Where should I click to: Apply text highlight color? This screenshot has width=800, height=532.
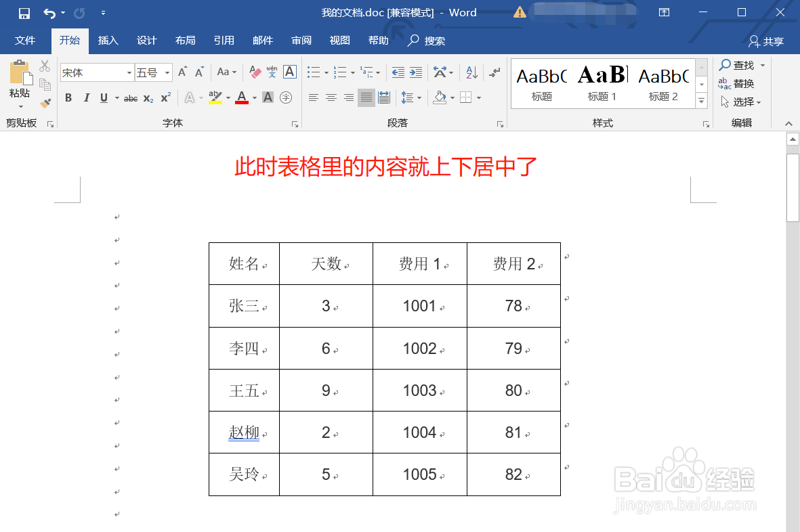pos(215,97)
